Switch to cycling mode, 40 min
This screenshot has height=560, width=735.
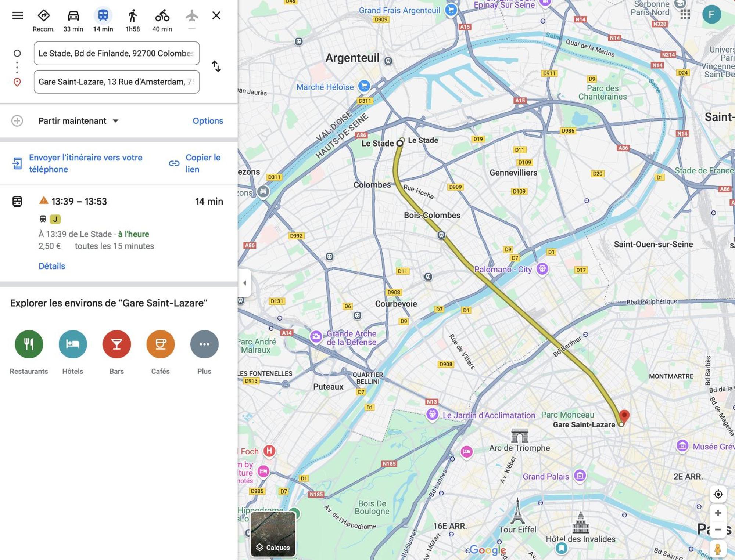click(162, 21)
